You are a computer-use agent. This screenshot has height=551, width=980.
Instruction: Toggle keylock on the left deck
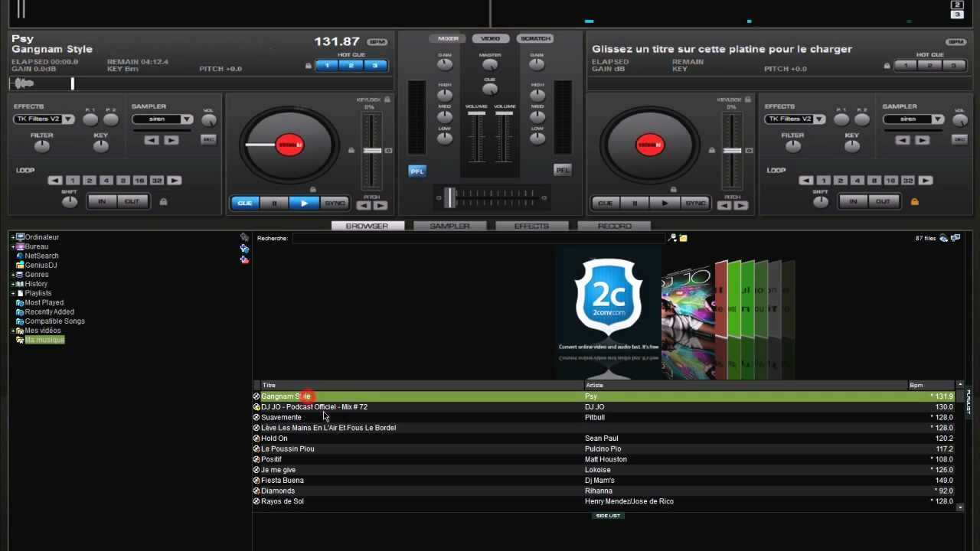(387, 99)
